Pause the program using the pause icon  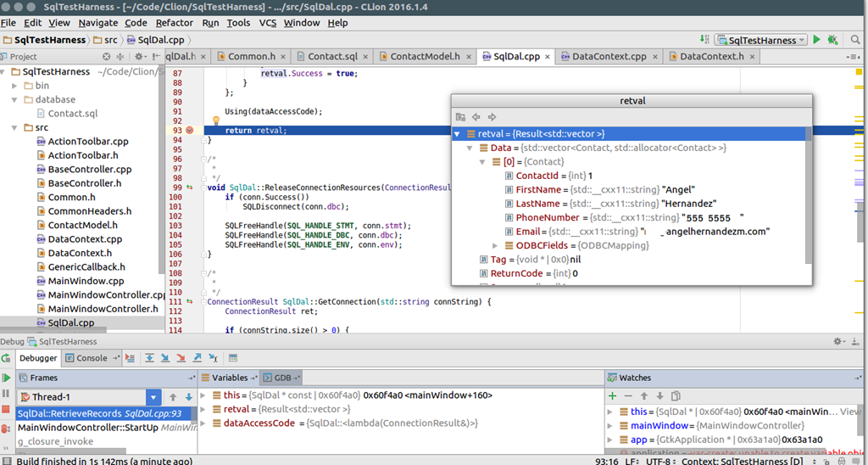click(7, 395)
